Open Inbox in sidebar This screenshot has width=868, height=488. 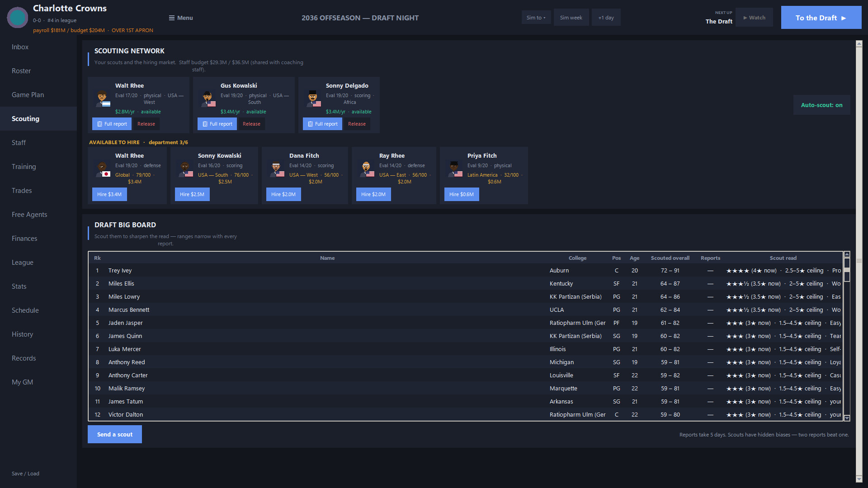point(38,47)
